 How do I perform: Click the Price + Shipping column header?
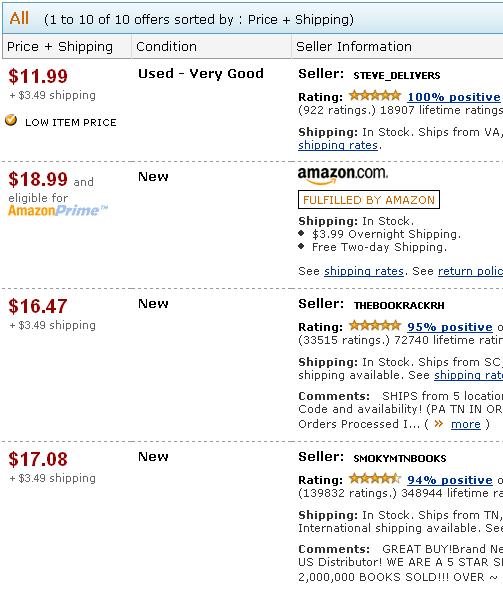[60, 47]
